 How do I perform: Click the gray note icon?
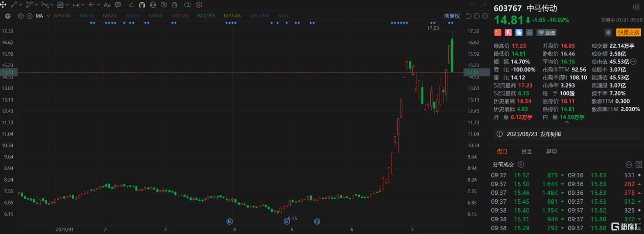point(530,33)
